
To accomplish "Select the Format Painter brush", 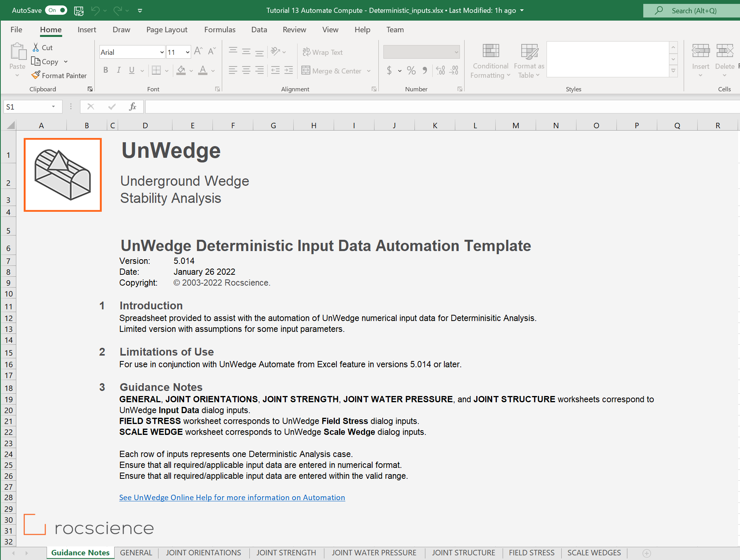I will (x=36, y=75).
